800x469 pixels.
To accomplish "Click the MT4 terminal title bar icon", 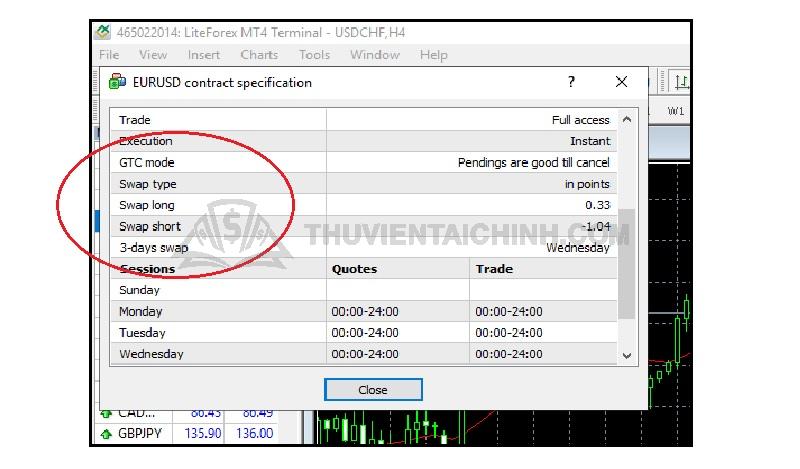I will click(x=103, y=32).
